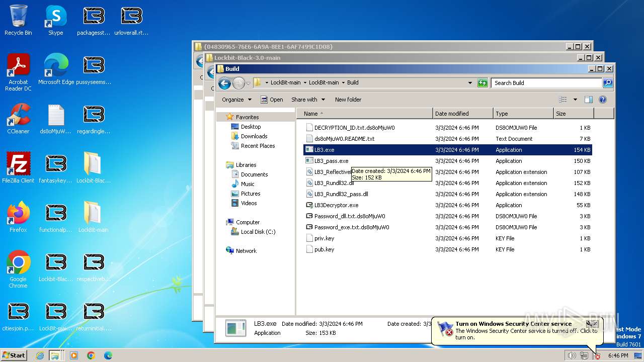The width and height of the screenshot is (644, 362).
Task: Expand address bar history dropdown
Action: tap(470, 83)
